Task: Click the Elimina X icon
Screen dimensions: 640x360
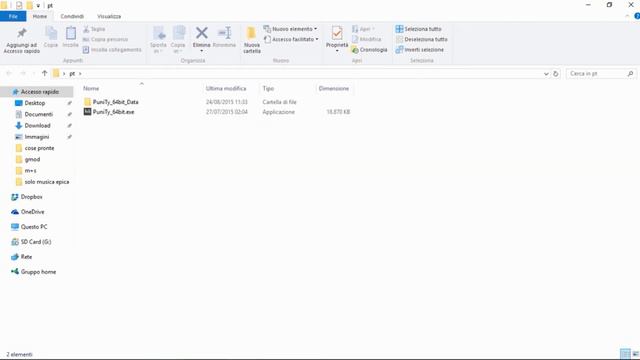Action: click(x=201, y=33)
